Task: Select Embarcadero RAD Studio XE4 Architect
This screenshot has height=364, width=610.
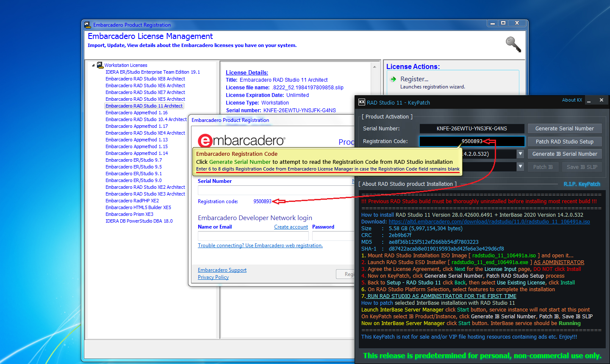Action: [145, 133]
